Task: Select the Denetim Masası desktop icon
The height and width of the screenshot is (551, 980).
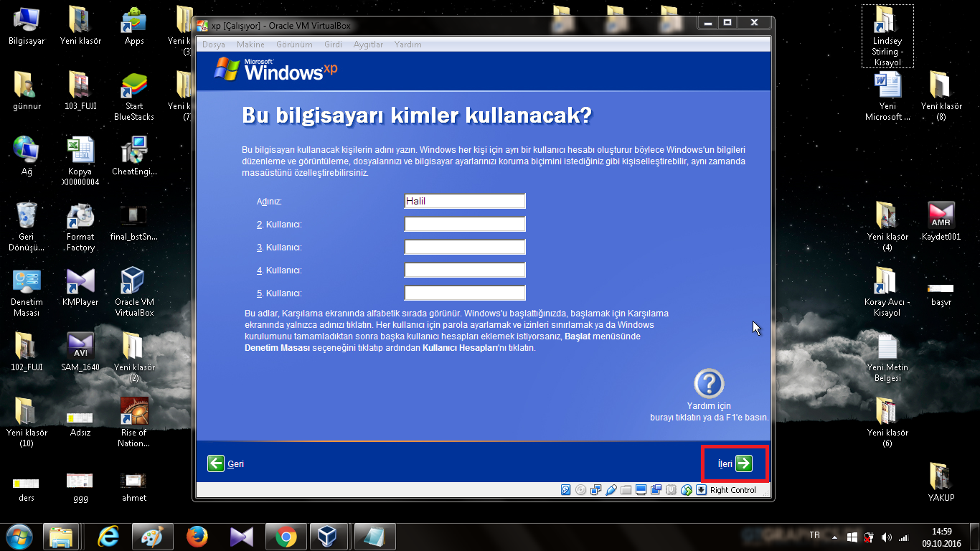Action: (x=27, y=292)
